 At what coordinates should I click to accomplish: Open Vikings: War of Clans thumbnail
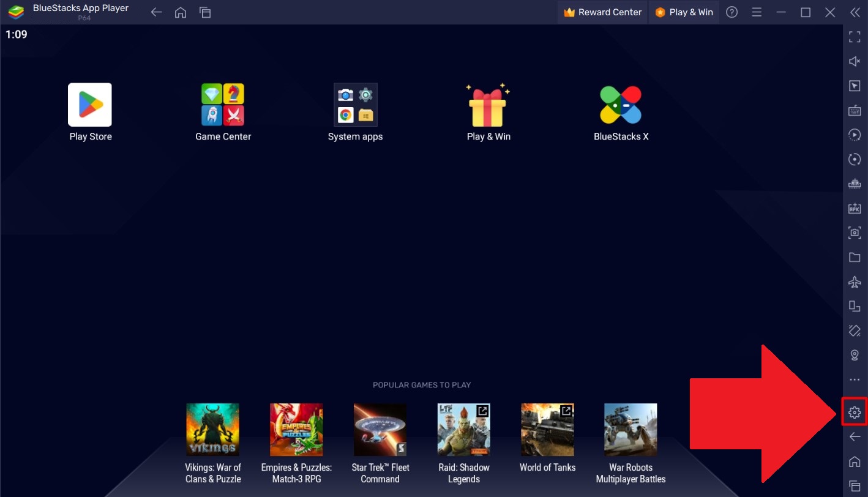coord(212,429)
